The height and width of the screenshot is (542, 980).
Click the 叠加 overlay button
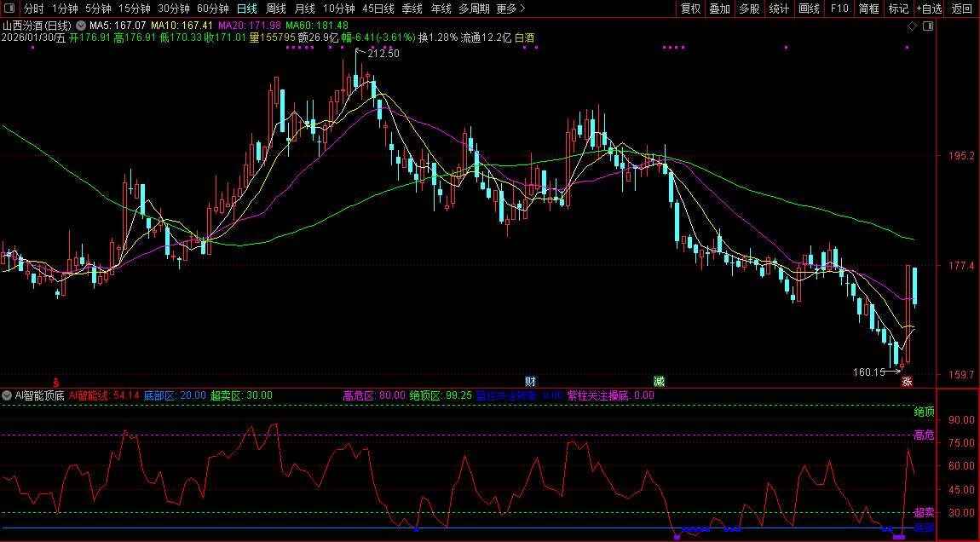tap(720, 9)
